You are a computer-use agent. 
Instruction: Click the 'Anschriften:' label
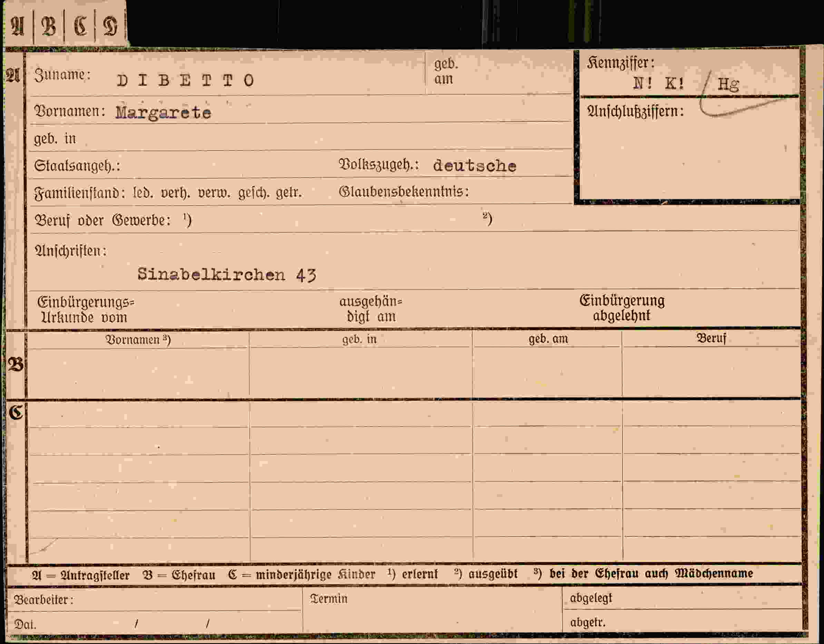click(x=70, y=251)
